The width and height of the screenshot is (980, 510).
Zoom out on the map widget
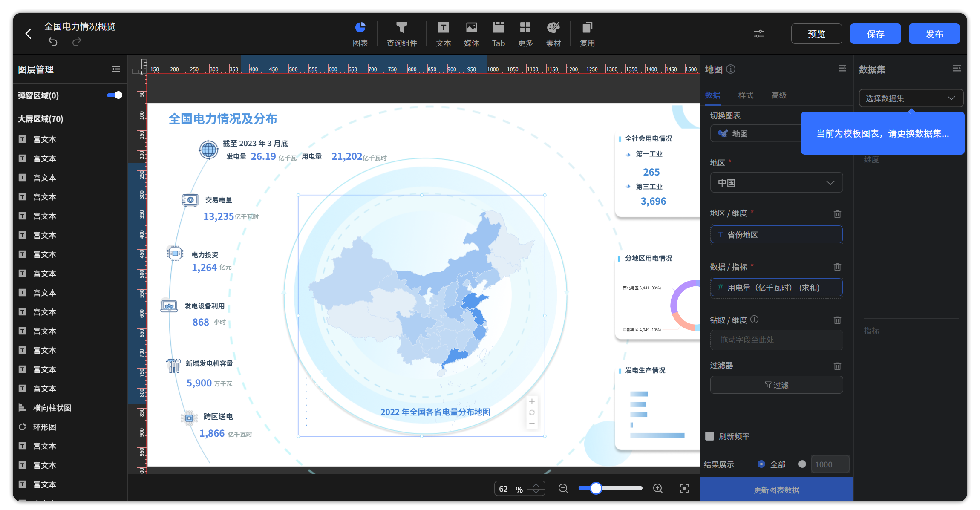point(532,424)
